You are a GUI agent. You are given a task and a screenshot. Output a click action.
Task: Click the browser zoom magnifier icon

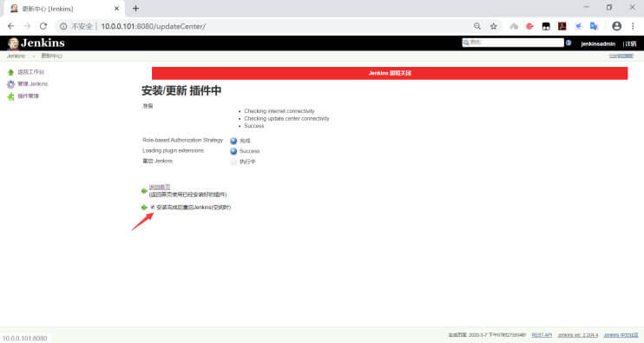477,26
